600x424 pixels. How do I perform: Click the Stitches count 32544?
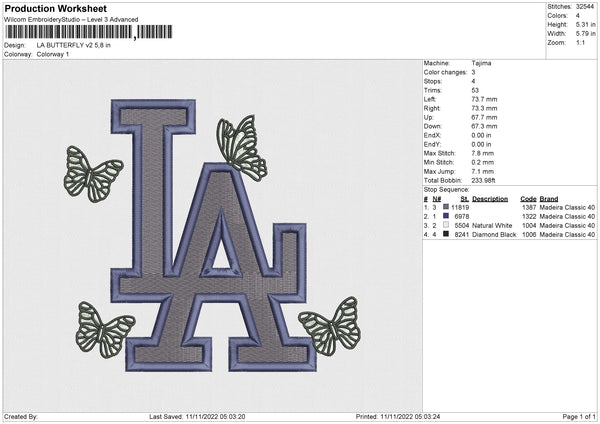point(585,7)
